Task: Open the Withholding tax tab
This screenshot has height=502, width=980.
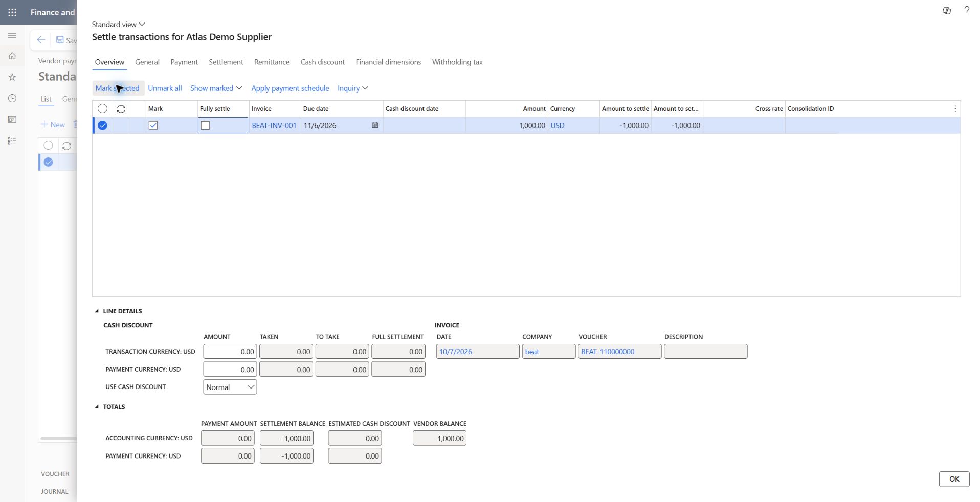Action: click(457, 62)
